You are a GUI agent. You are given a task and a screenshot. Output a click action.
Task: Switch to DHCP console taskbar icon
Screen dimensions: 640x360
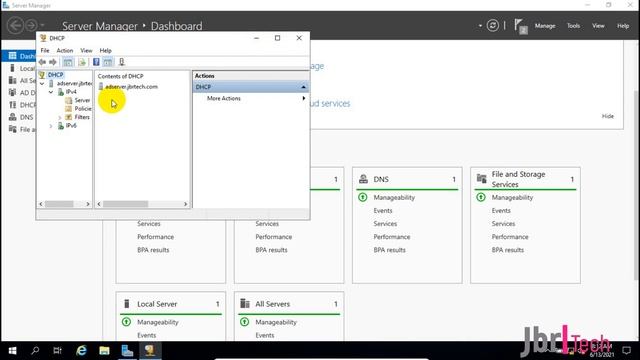click(150, 350)
